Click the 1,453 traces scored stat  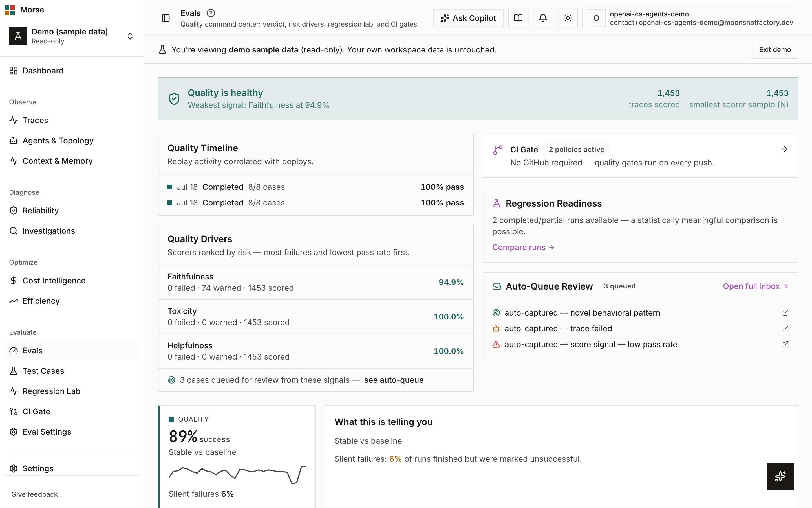pos(654,99)
